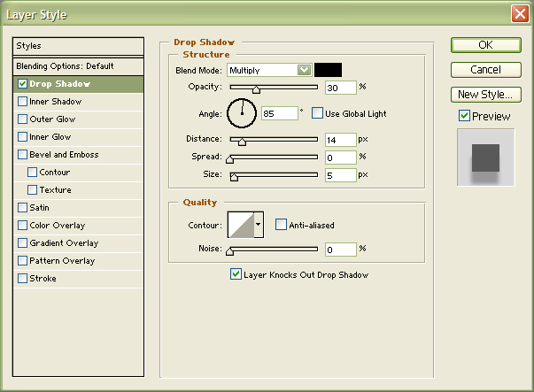
Task: Open the Stroke settings row
Action: coord(78,279)
